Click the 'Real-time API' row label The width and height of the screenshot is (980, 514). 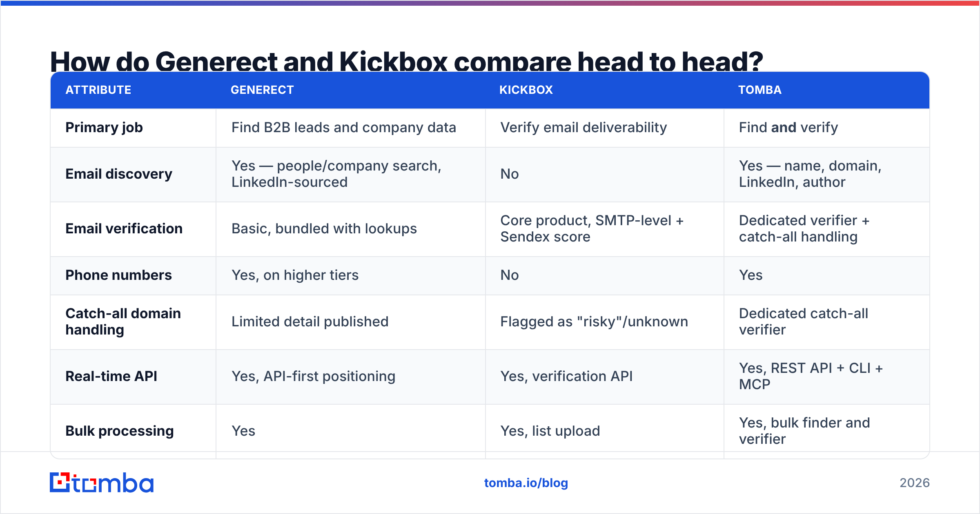point(111,377)
